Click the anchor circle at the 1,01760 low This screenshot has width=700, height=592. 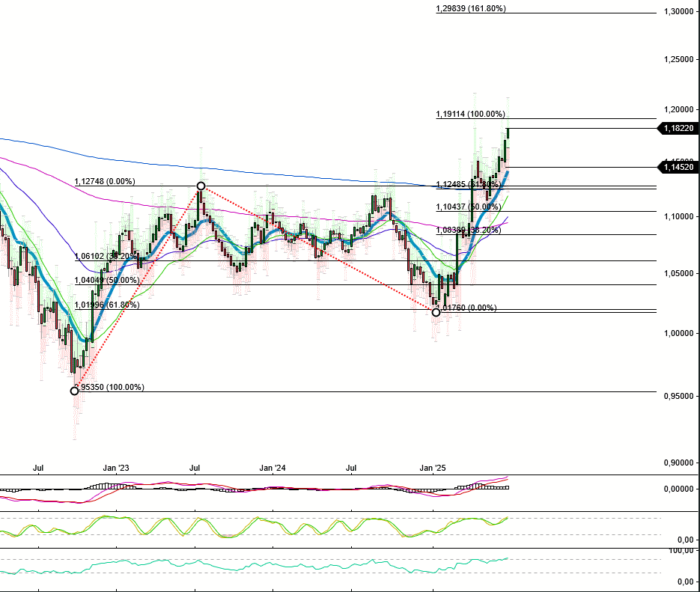point(435,312)
